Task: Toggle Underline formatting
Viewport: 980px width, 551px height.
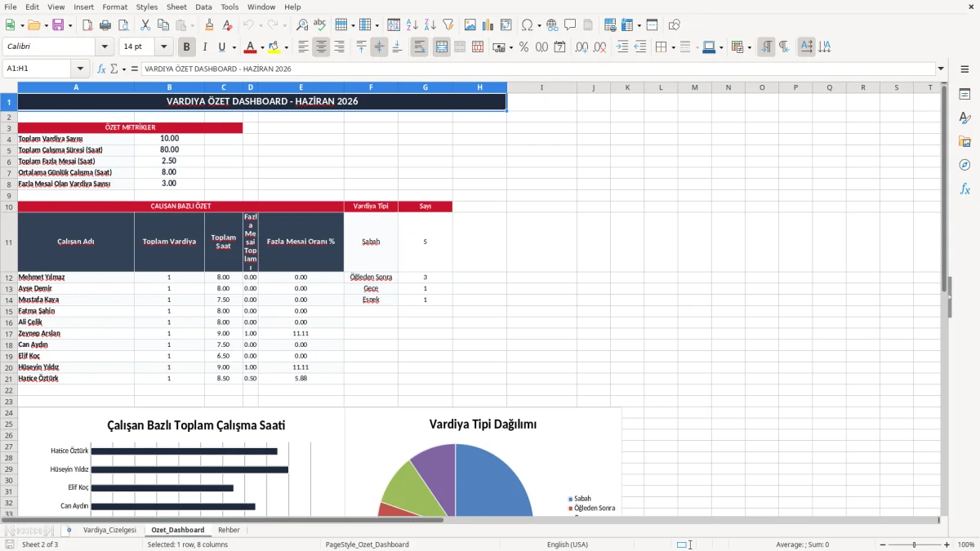Action: 222,47
